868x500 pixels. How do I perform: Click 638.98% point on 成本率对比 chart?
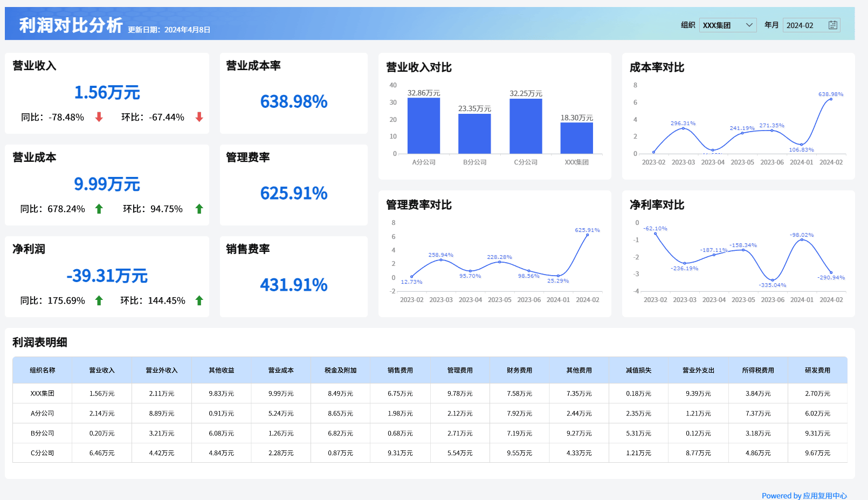(x=831, y=99)
